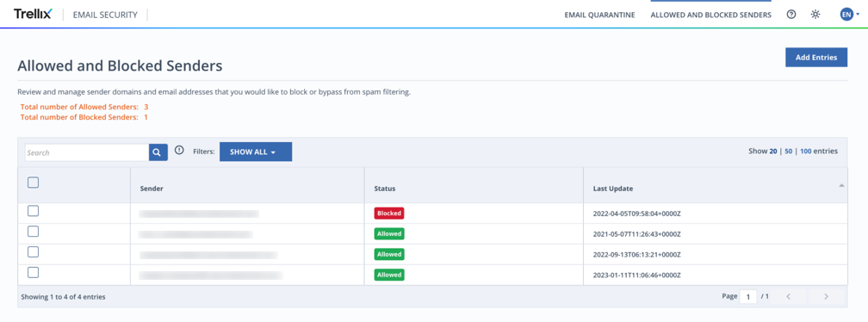Go to next page arrow
The height and width of the screenshot is (322, 868).
[826, 296]
